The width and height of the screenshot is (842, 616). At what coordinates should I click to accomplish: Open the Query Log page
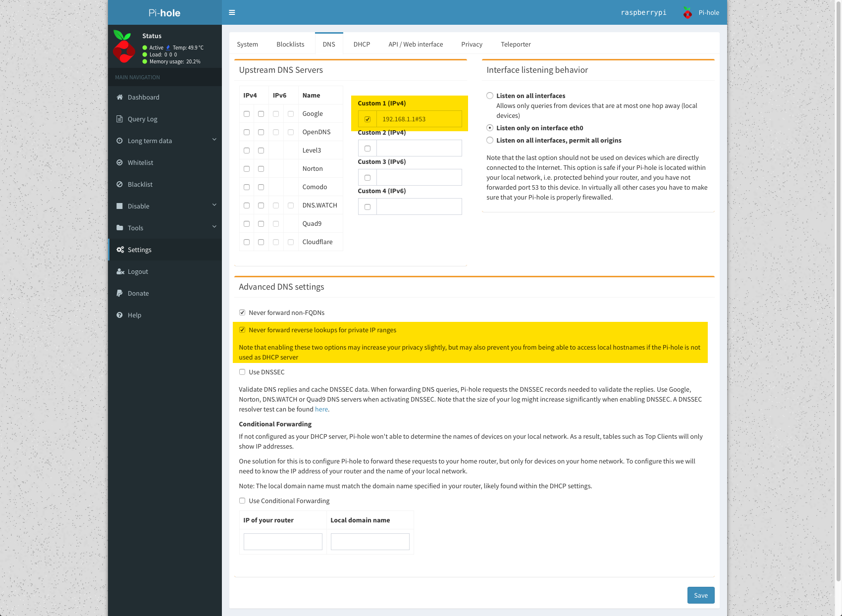tap(165, 119)
